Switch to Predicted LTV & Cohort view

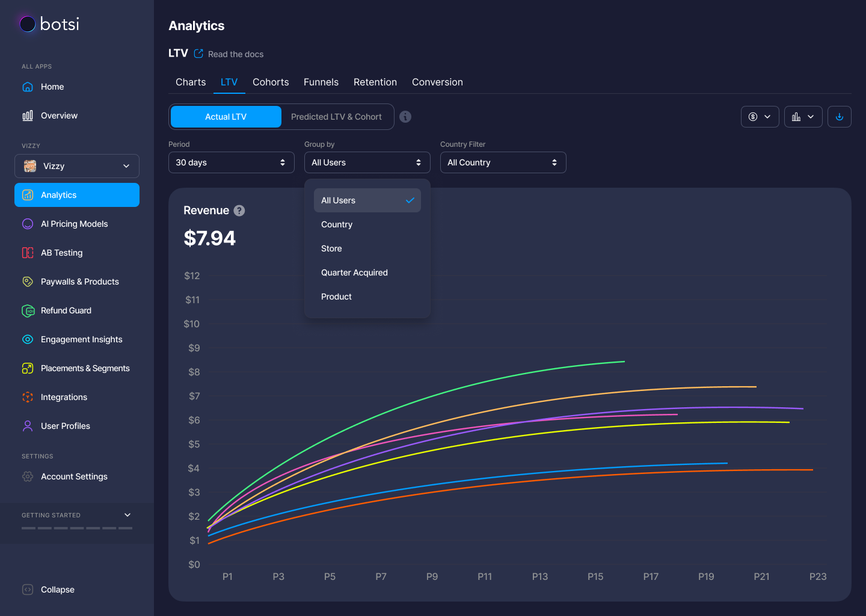[x=336, y=117]
